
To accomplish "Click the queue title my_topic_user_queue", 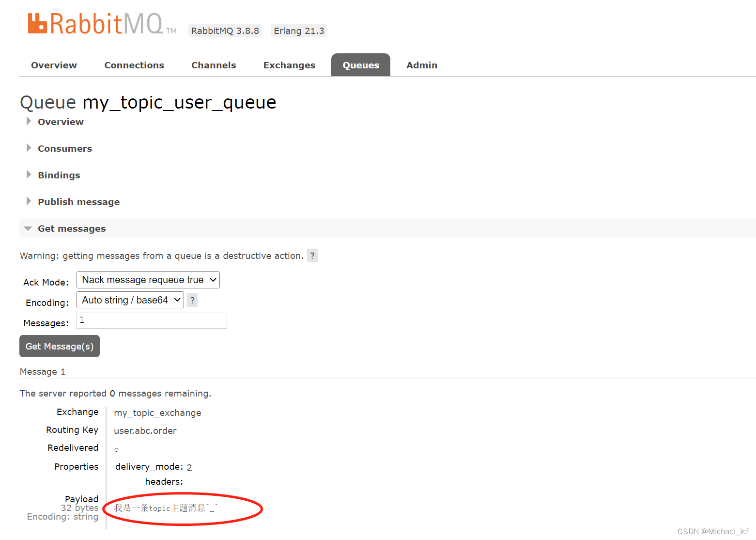I will tap(179, 102).
